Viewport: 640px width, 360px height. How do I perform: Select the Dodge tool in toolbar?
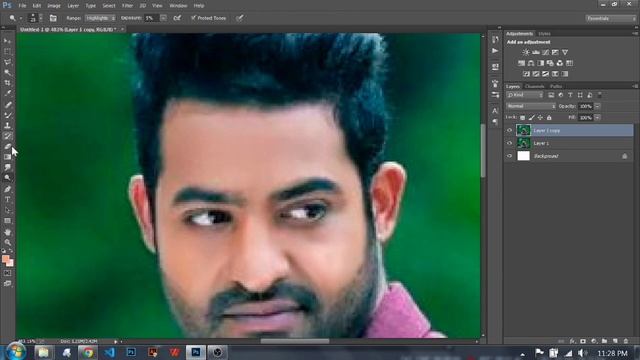tap(7, 178)
